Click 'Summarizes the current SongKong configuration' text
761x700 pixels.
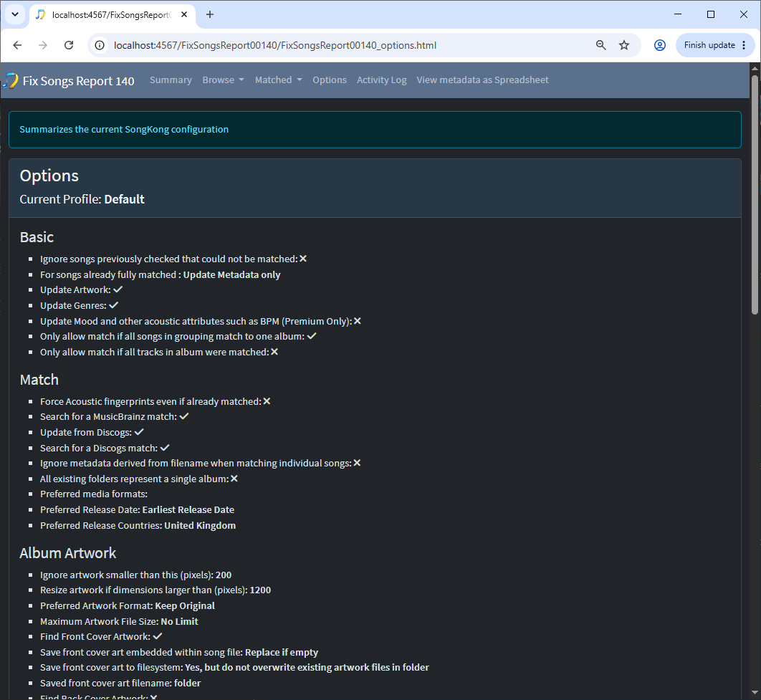click(x=124, y=130)
